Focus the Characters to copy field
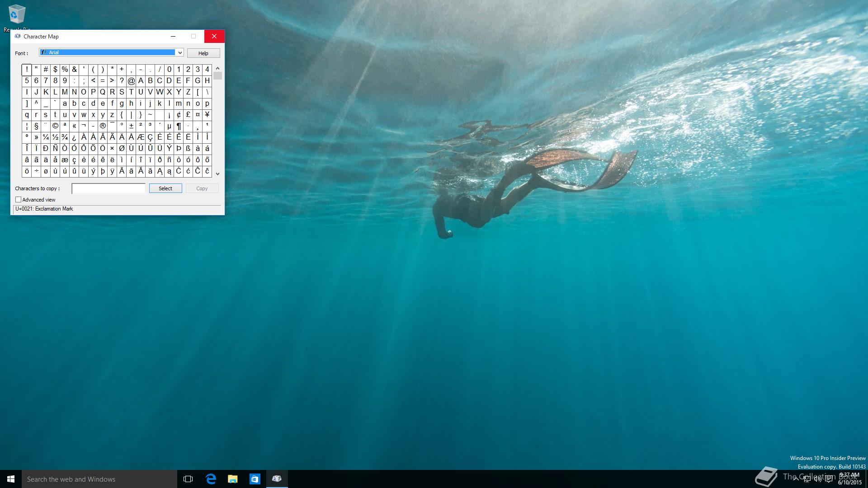The image size is (868, 488). tap(108, 188)
